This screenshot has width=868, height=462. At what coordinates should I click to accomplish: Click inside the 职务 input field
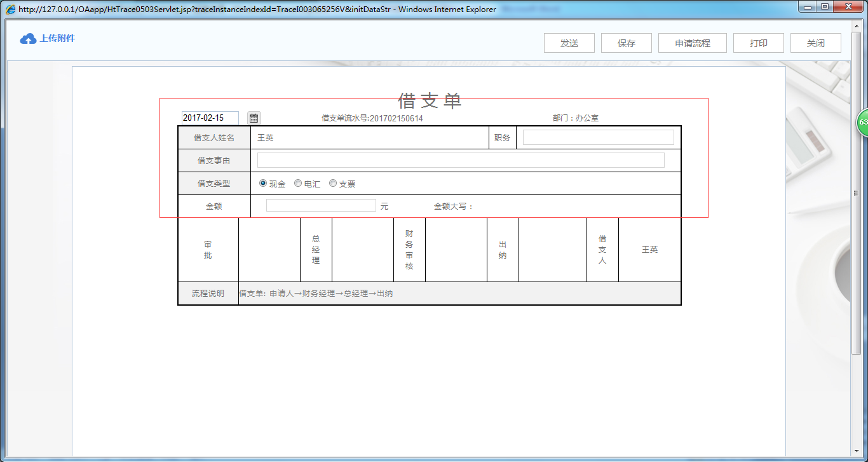(x=597, y=137)
